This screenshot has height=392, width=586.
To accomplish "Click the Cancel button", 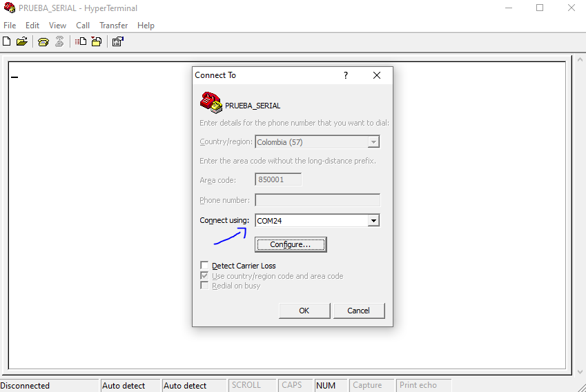I will click(x=358, y=311).
